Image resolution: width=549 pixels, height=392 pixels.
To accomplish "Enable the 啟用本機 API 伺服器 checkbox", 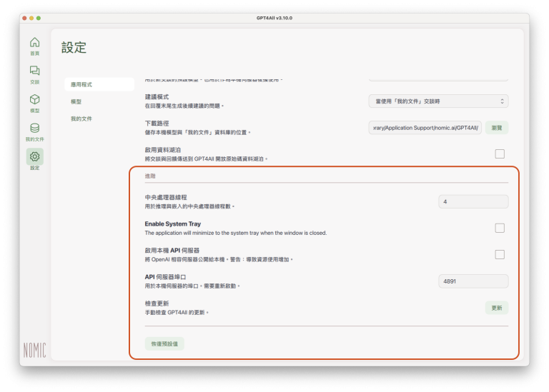I will click(500, 254).
